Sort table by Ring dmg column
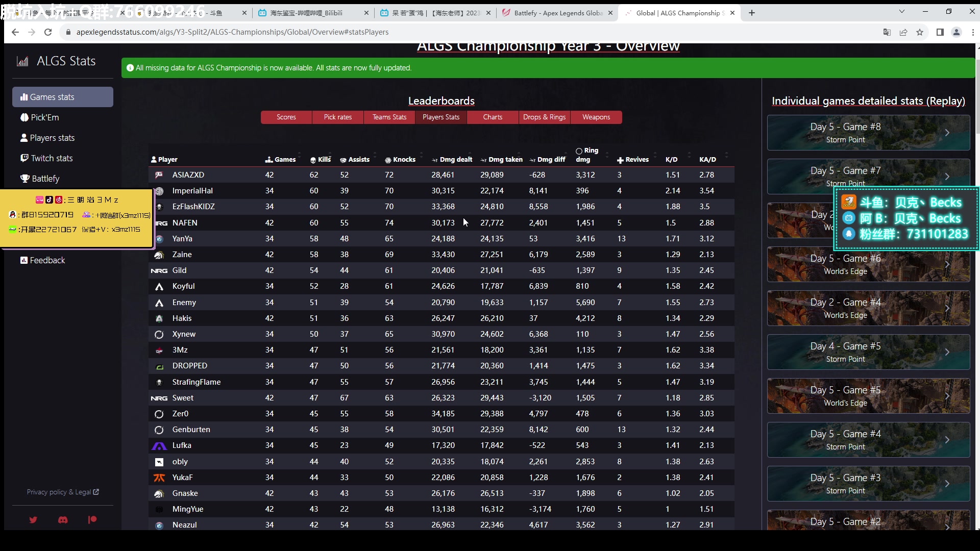 tap(587, 155)
